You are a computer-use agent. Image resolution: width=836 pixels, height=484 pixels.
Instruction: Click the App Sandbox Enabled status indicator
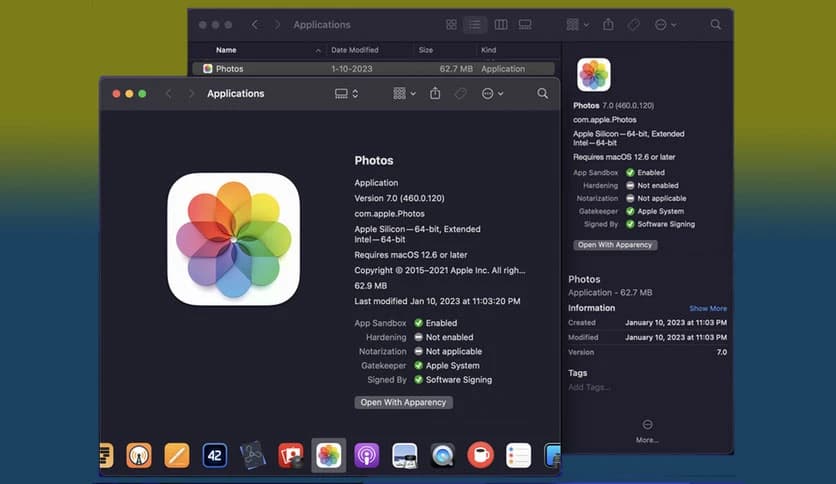(419, 323)
